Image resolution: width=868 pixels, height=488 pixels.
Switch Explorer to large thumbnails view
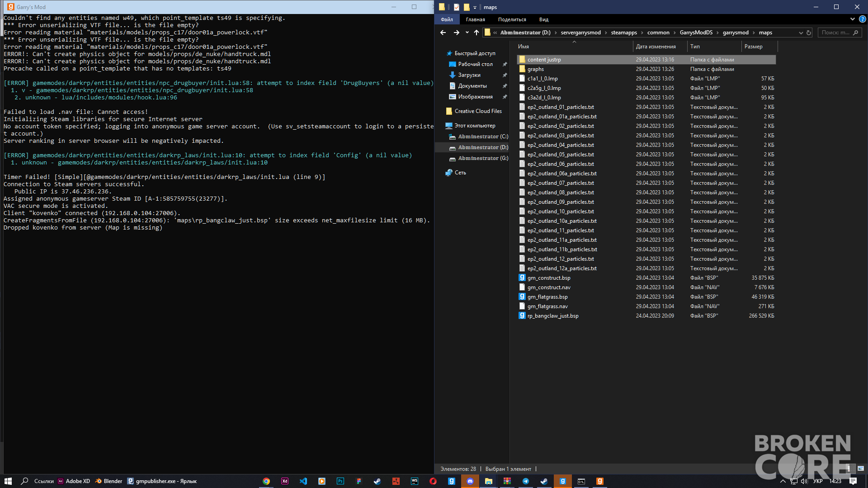point(861,469)
